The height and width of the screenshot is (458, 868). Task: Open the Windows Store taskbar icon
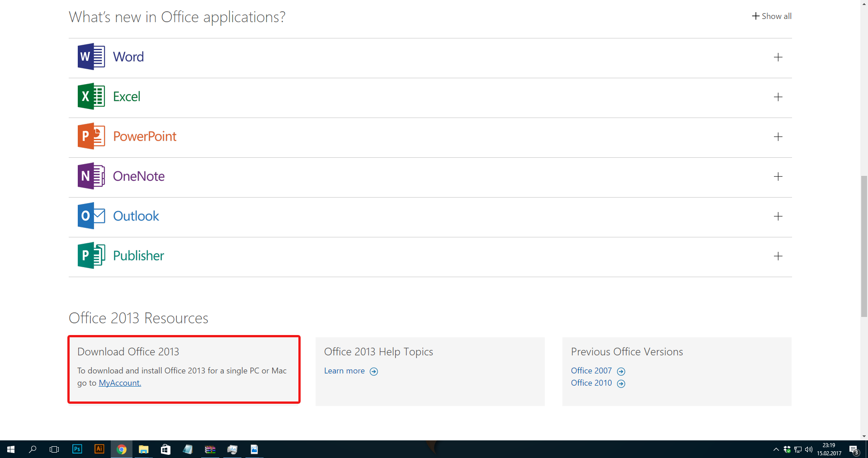(165, 449)
